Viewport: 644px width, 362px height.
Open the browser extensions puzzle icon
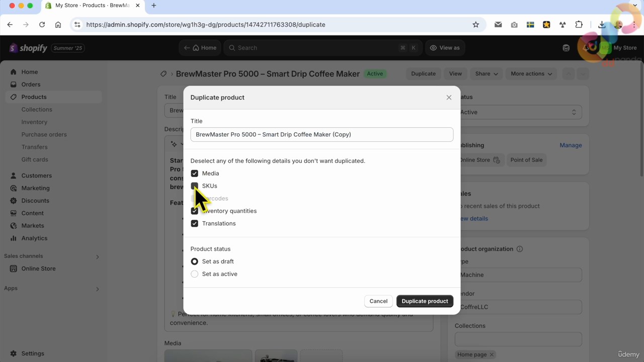point(579,25)
